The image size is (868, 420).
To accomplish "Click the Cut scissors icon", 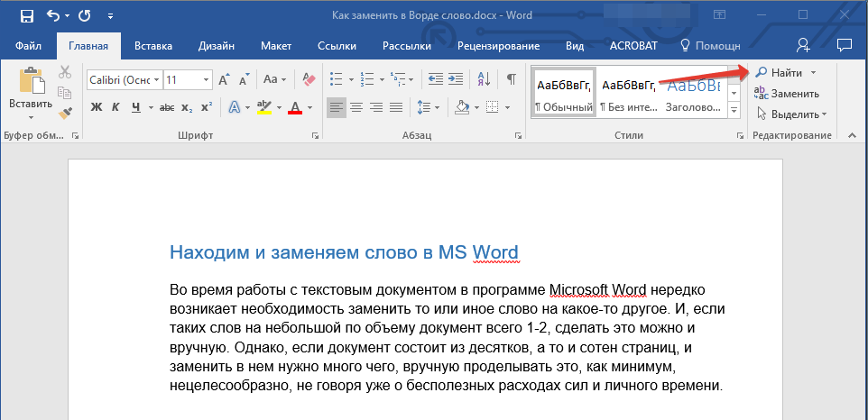I will 65,73.
